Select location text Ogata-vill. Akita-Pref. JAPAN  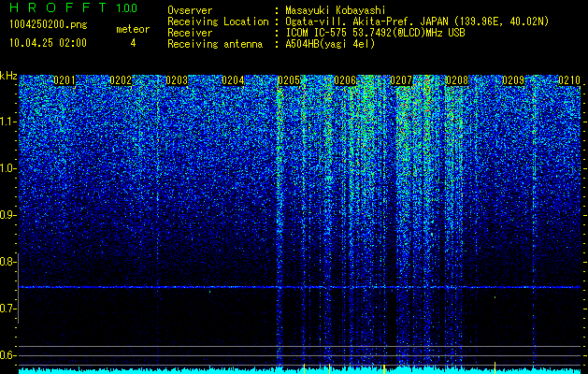(x=366, y=22)
